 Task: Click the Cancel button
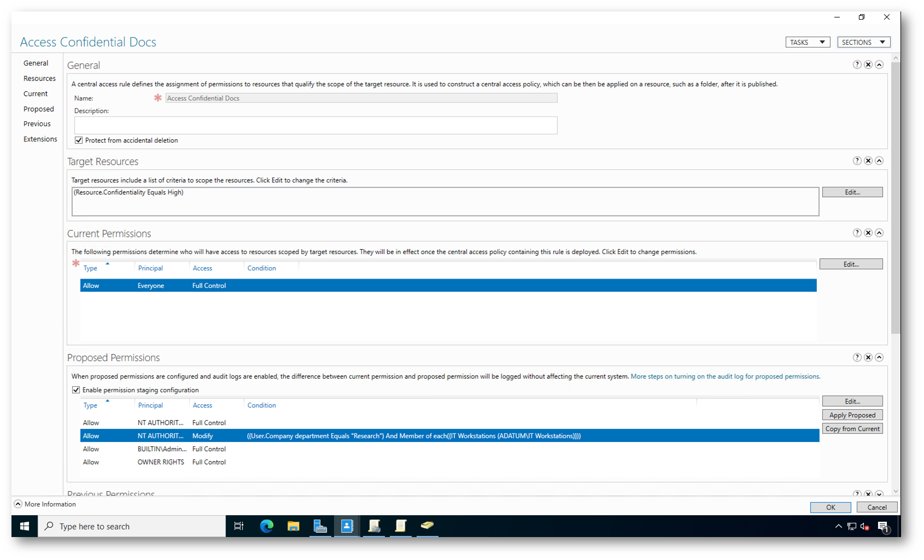[877, 508]
